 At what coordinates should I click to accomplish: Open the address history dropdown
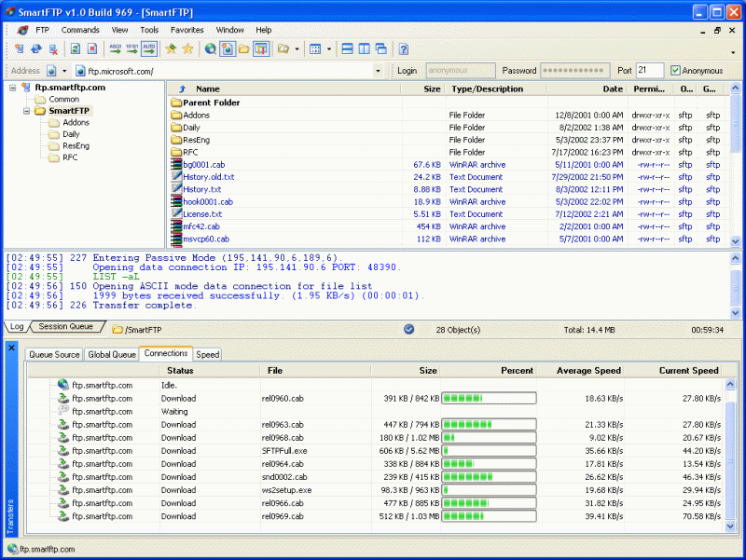tap(378, 71)
